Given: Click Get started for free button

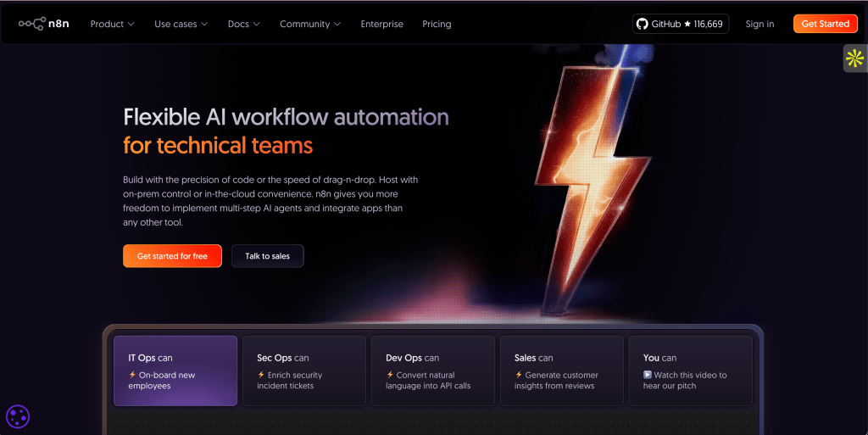Looking at the screenshot, I should pos(172,256).
